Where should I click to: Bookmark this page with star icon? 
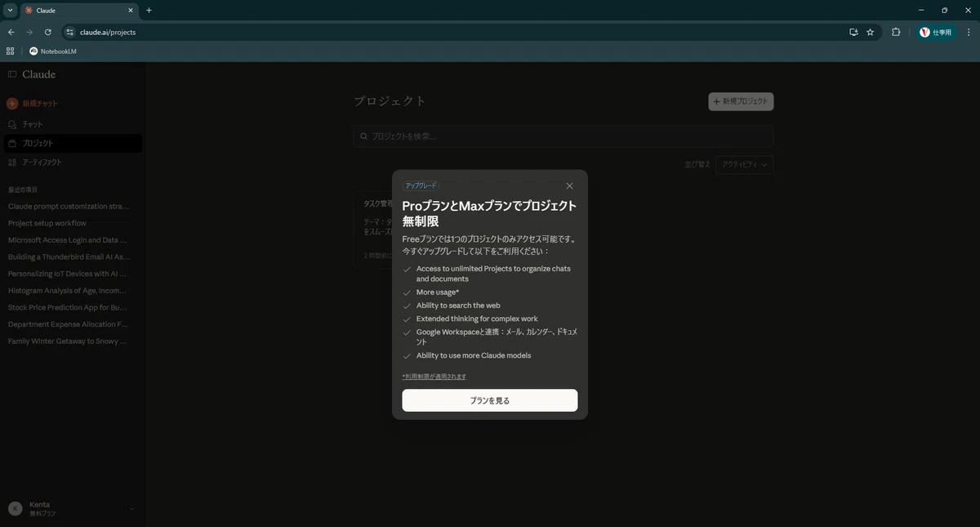(870, 32)
